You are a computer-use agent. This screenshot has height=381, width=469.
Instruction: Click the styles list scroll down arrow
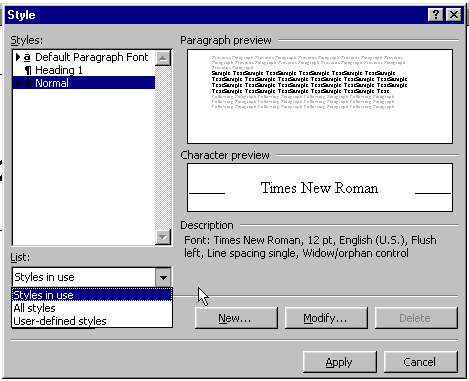pos(163,237)
